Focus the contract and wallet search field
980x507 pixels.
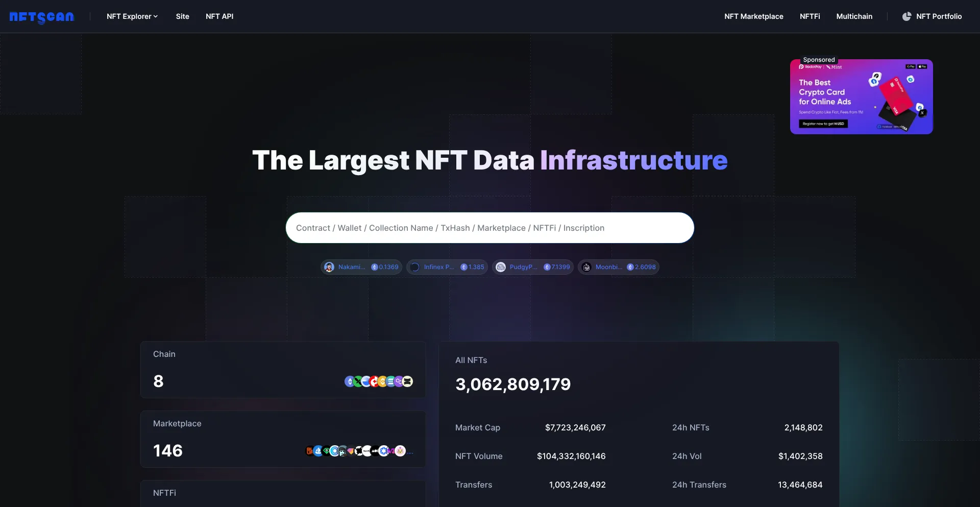489,228
